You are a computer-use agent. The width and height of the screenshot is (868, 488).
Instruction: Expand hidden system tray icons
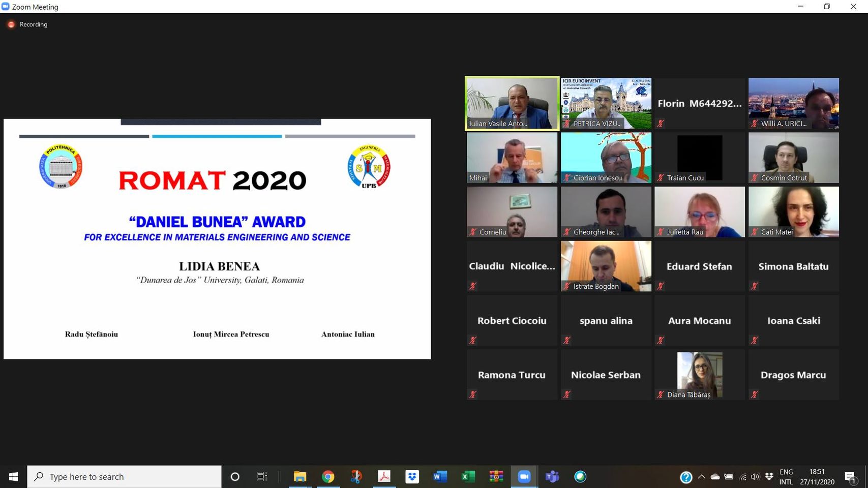(702, 477)
